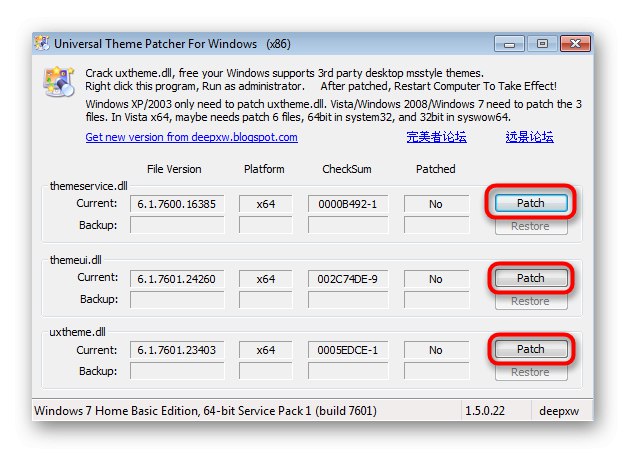Click themeservice.dll backup file version field
The width and height of the screenshot is (626, 453).
click(177, 225)
